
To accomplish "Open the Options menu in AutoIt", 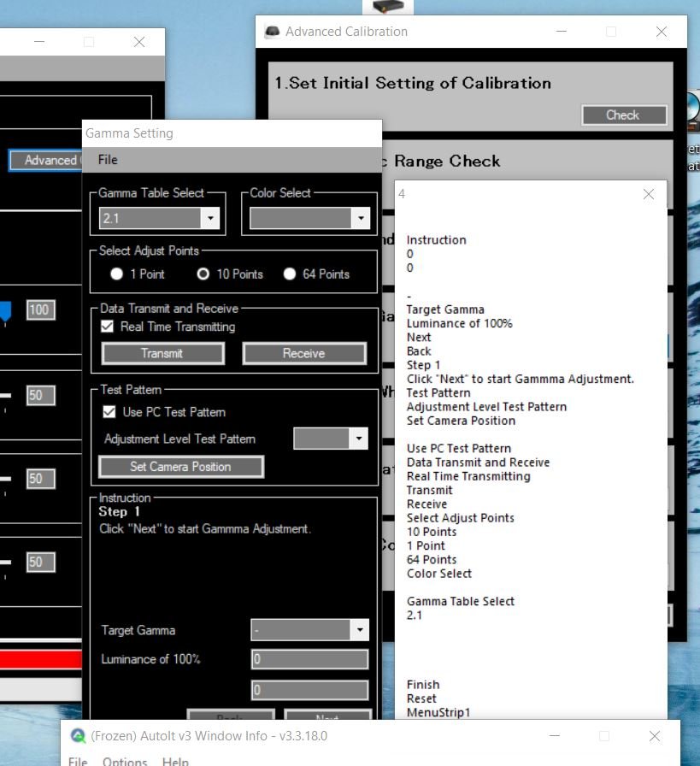I will tap(125, 761).
